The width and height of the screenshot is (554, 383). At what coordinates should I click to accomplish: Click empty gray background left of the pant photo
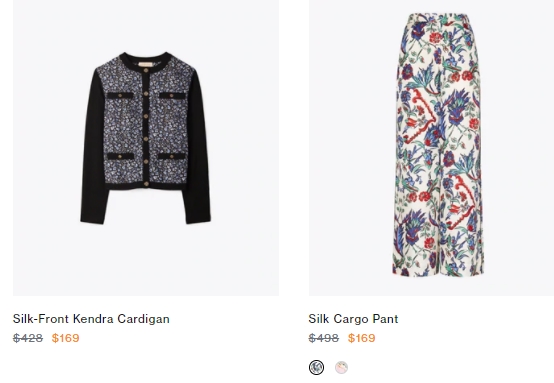tap(350, 141)
